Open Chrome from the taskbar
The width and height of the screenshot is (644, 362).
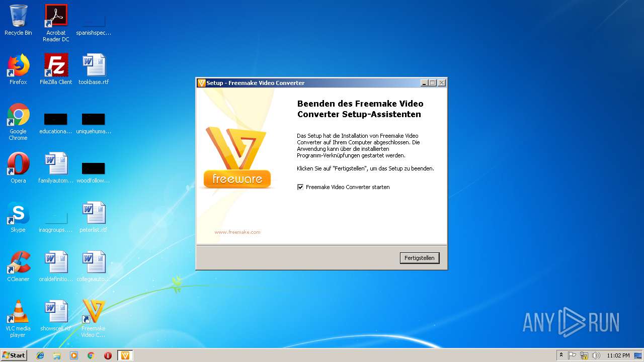pyautogui.click(x=91, y=355)
